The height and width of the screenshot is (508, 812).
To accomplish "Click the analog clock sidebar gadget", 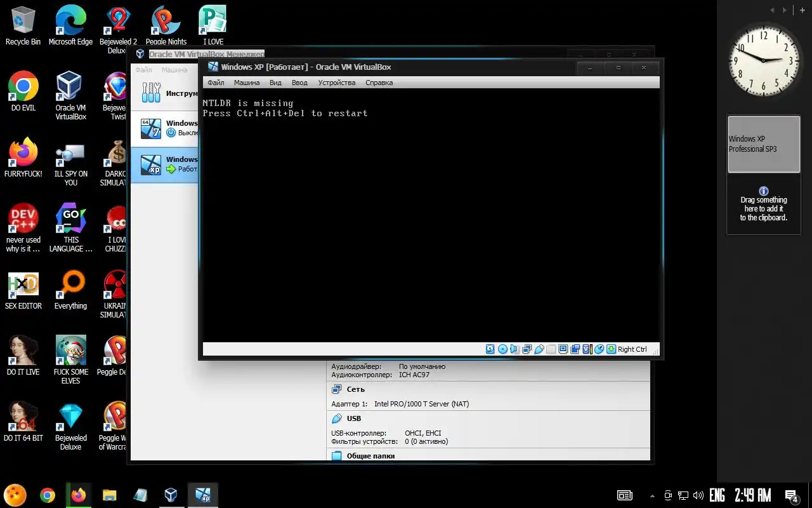I will coord(764,60).
